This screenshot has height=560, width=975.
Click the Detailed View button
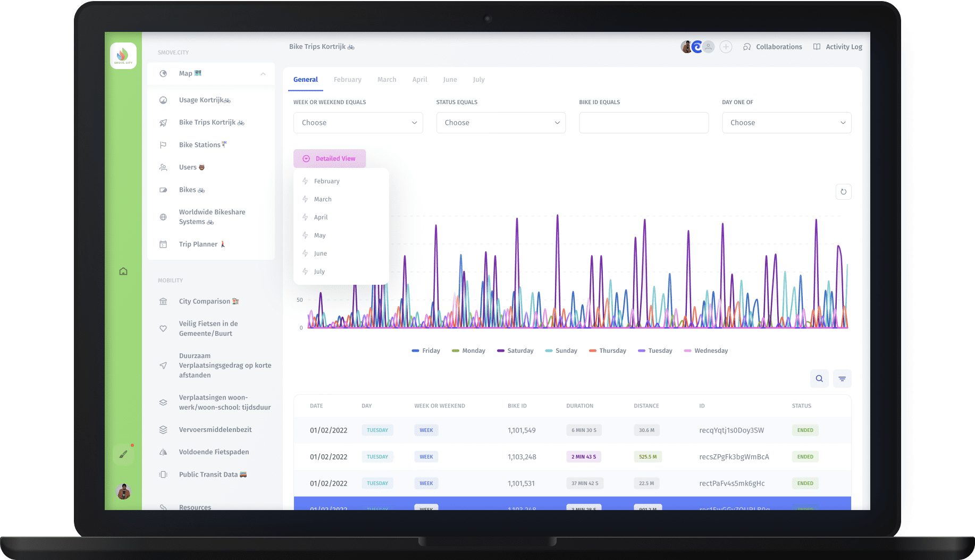pos(330,159)
